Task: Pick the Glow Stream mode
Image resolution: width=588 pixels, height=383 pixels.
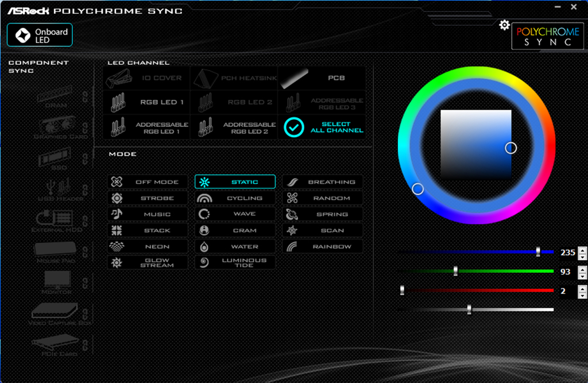Action: click(148, 262)
